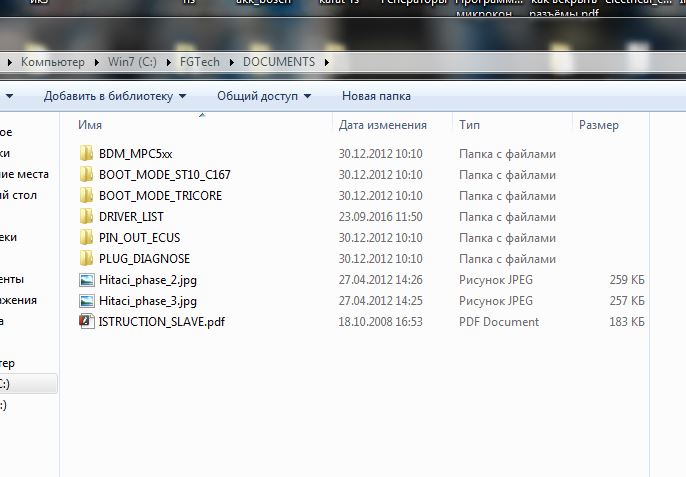
Task: Click the 259 КБ size cell
Action: tap(627, 280)
